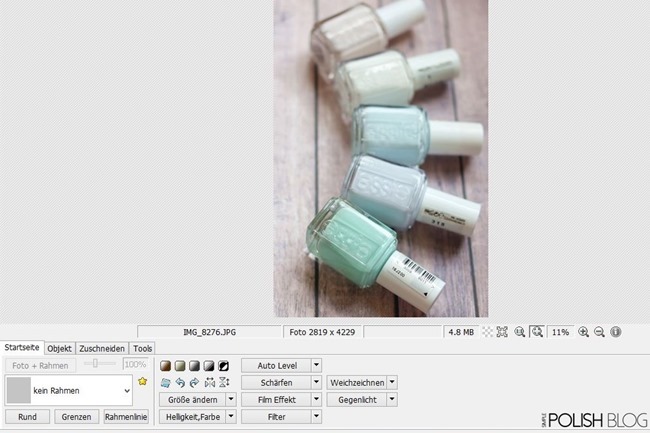Click the Grenzen button
The height and width of the screenshot is (433, 650).
76,416
